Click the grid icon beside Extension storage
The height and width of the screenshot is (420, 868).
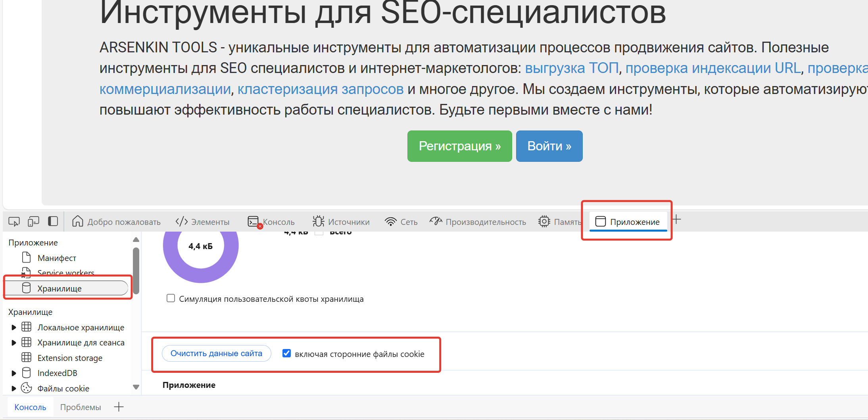(26, 357)
